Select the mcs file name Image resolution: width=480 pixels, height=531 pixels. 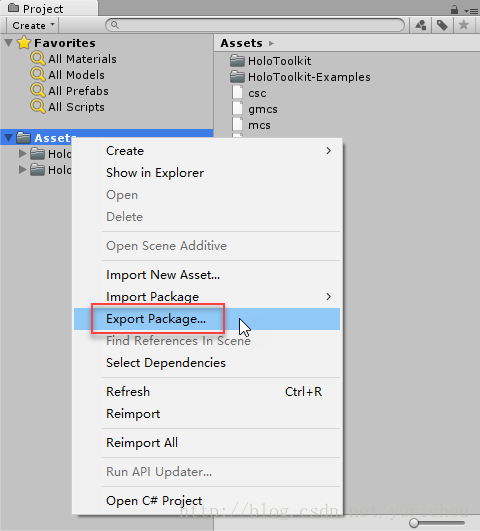259,125
